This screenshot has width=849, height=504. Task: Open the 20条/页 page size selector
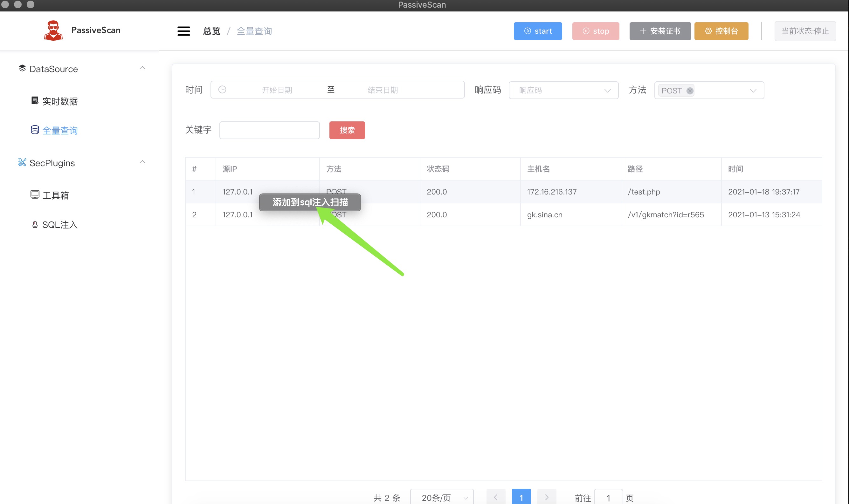coord(442,498)
